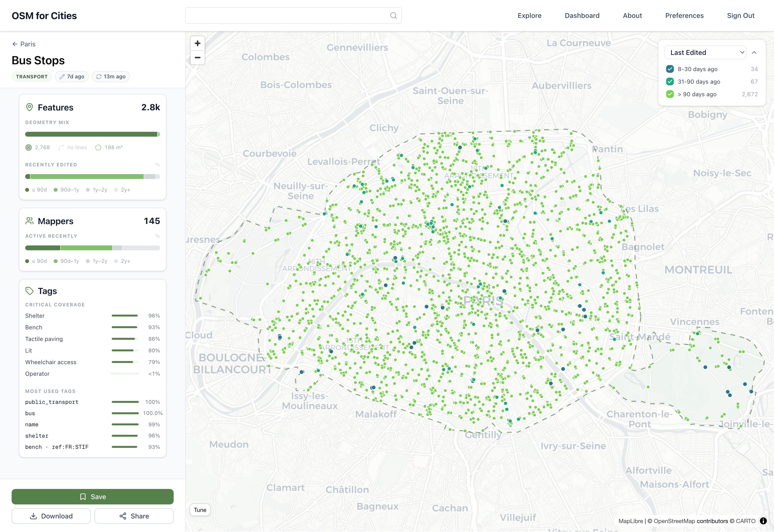Viewport: 774px width, 532px height.
Task: Go to the Dashboard menu item
Action: point(582,16)
